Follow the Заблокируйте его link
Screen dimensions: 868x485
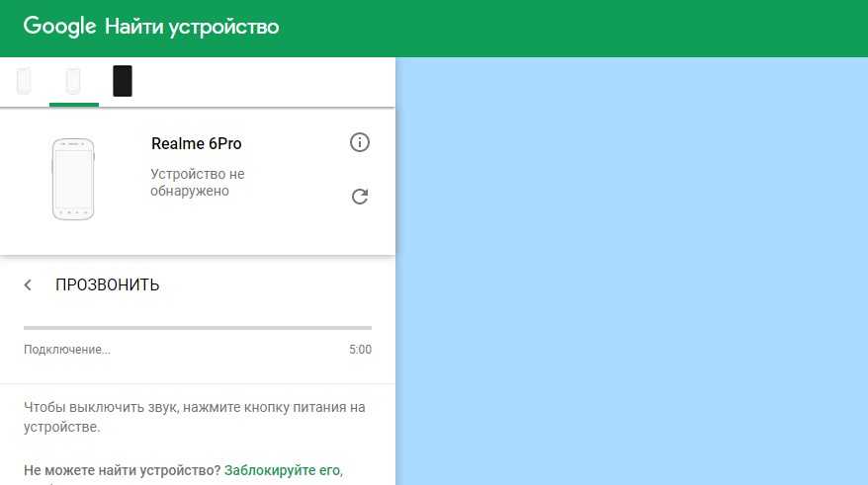click(283, 470)
